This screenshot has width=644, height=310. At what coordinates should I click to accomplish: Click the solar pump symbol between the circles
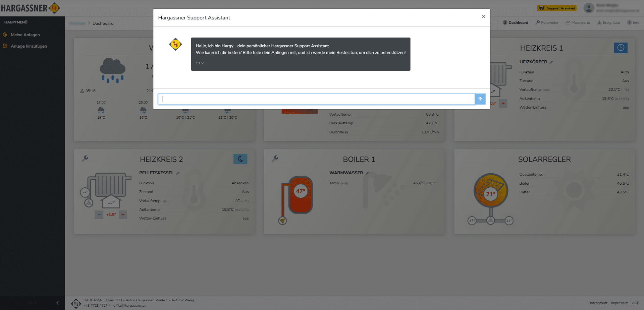pos(490,220)
